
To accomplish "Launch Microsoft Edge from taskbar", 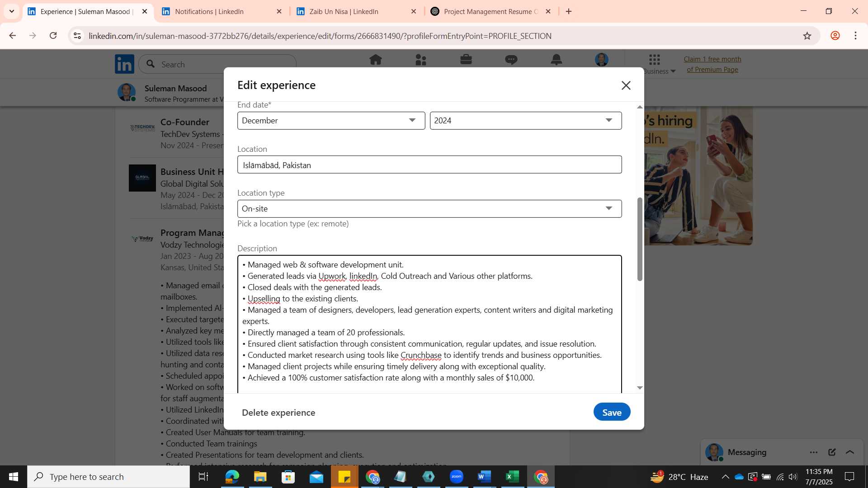I will coord(232,477).
